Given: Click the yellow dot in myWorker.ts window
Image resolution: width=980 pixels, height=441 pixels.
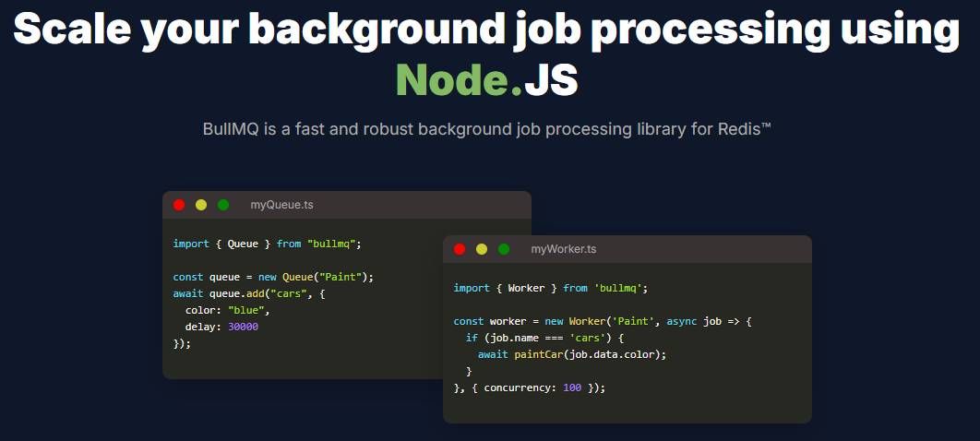Looking at the screenshot, I should [x=482, y=249].
